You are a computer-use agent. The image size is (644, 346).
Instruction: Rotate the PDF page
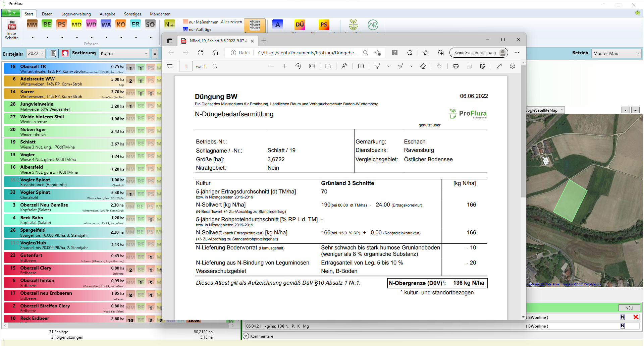[298, 66]
